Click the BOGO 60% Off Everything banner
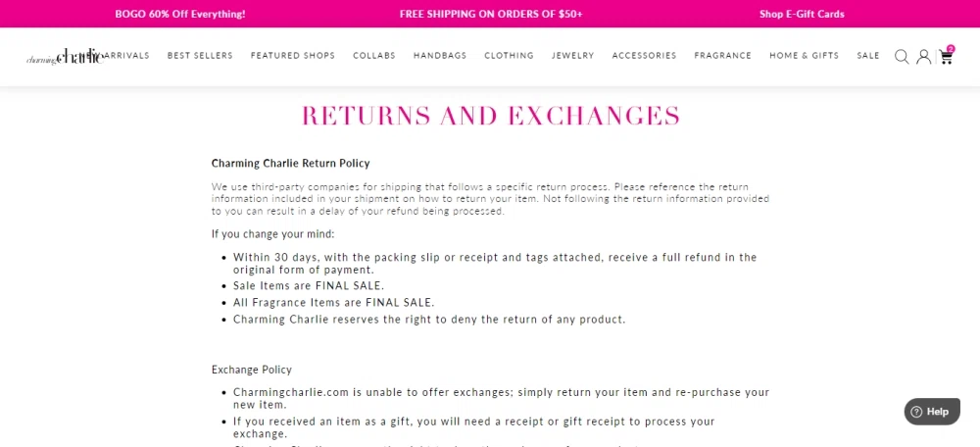Image resolution: width=980 pixels, height=447 pixels. click(180, 14)
